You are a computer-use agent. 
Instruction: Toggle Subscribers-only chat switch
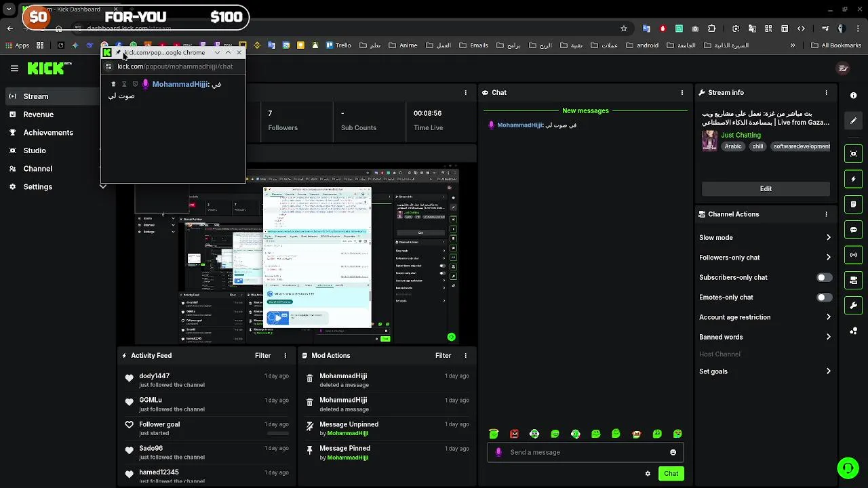point(824,277)
